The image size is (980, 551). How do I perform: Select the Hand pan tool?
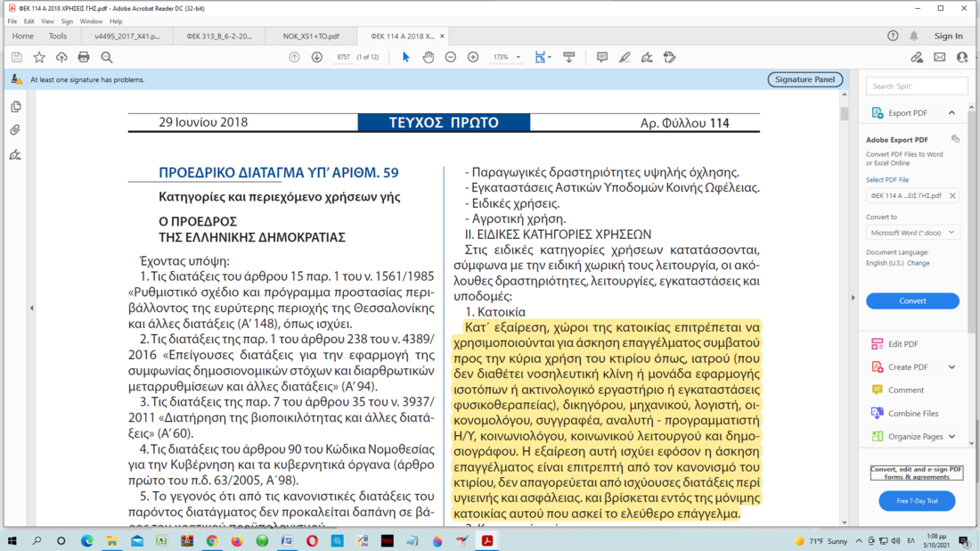pyautogui.click(x=429, y=57)
